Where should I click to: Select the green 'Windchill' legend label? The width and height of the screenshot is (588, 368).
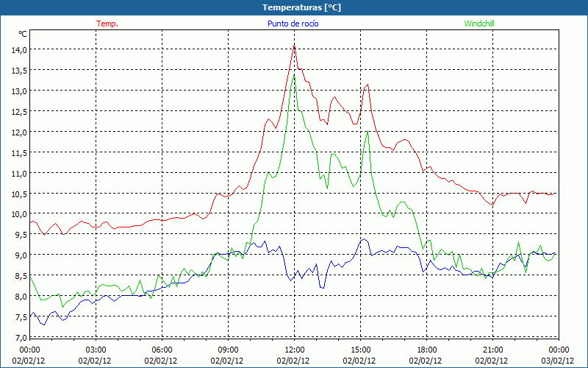[x=479, y=24]
